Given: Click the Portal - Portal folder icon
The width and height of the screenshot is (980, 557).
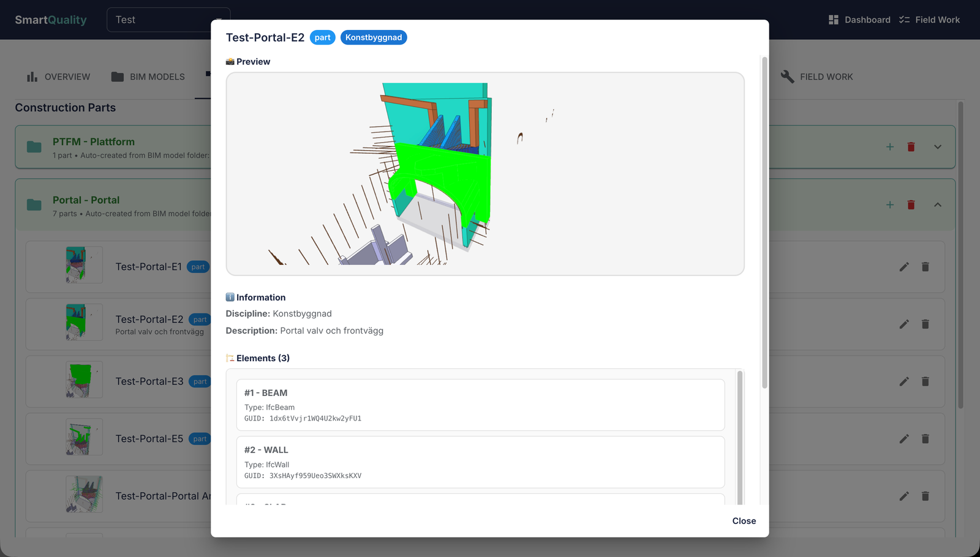Looking at the screenshot, I should [34, 205].
